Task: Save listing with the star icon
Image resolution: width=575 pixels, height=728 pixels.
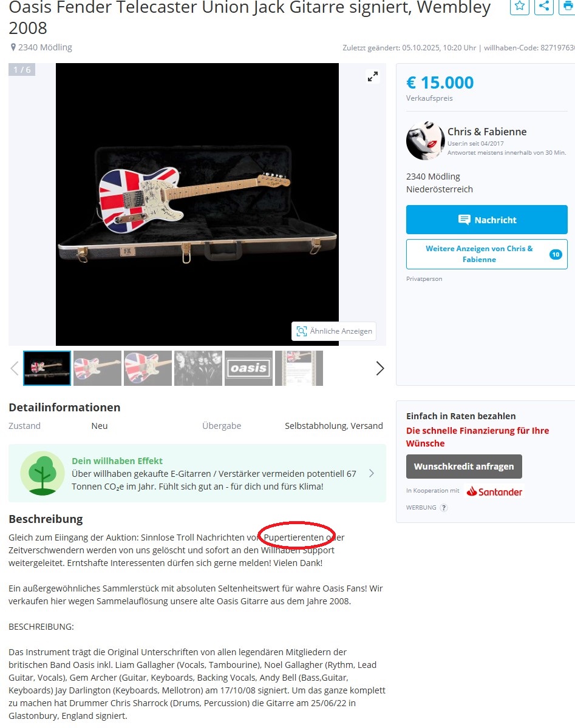Action: point(519,6)
